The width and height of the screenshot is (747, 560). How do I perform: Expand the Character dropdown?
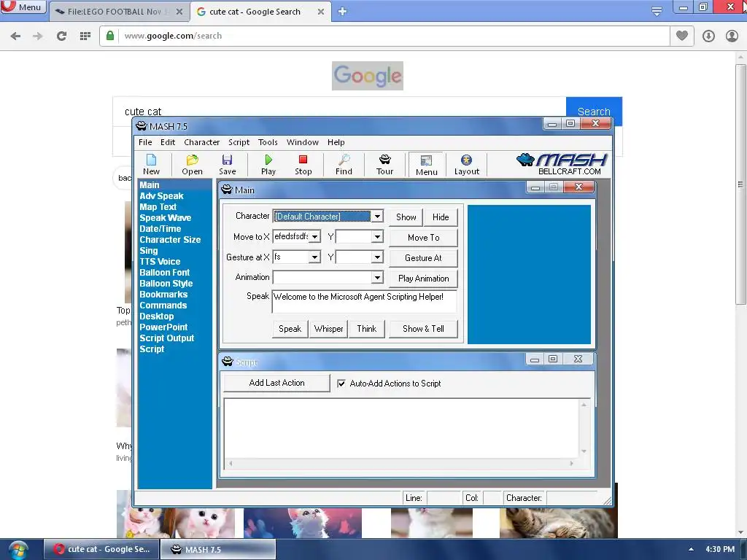[377, 216]
